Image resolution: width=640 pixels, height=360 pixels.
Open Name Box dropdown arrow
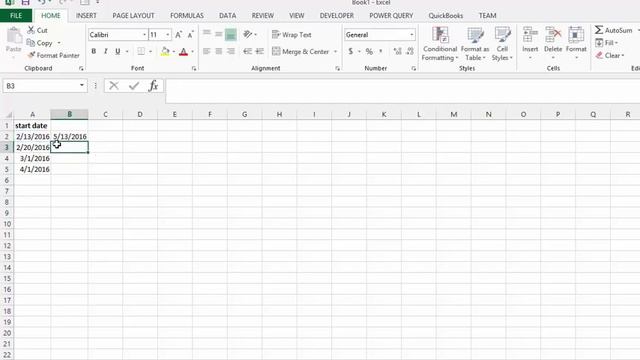pyautogui.click(x=82, y=85)
